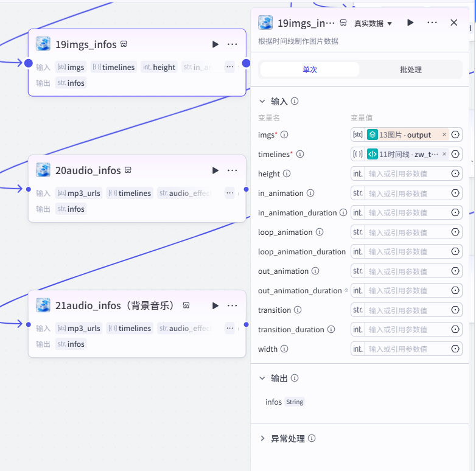Click the mp3_urls input tag on 20audio_infos
Image resolution: width=476 pixels, height=471 pixels.
pos(79,193)
